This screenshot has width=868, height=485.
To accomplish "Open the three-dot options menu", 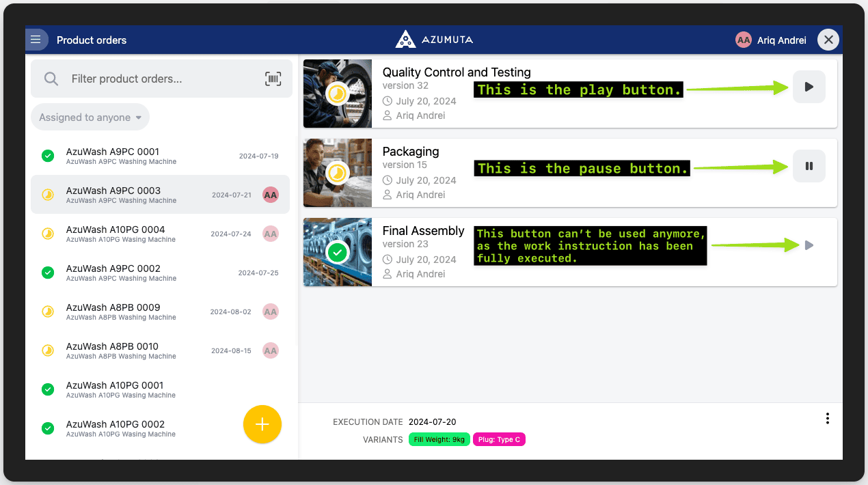I will click(x=827, y=418).
